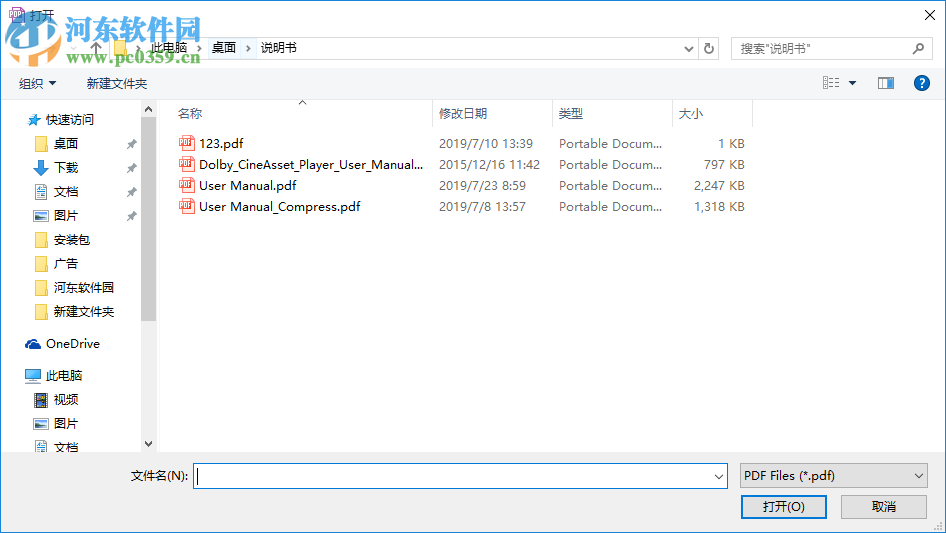Click 说明书 in breadcrumb path
946x533 pixels.
(279, 48)
